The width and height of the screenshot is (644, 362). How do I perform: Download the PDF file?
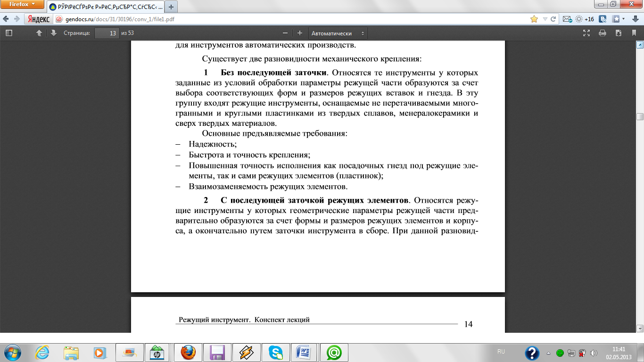pos(618,33)
